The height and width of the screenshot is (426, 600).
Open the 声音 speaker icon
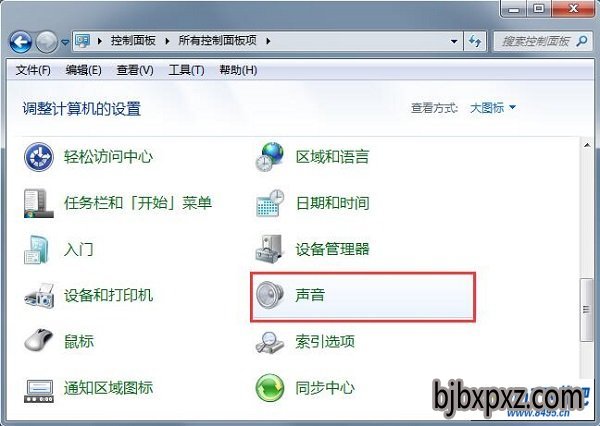270,295
